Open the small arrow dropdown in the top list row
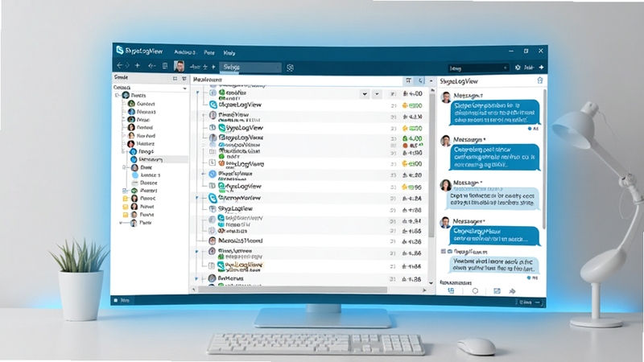 (377, 94)
